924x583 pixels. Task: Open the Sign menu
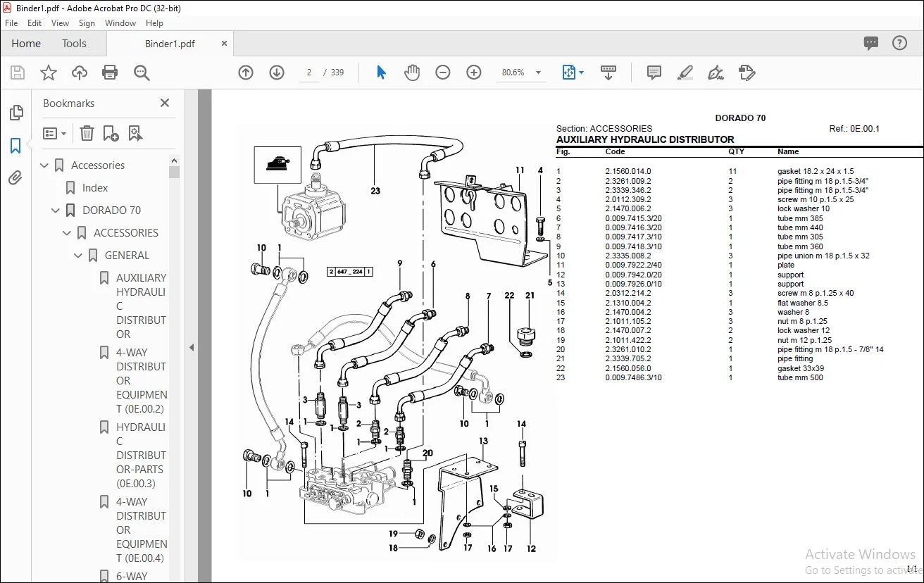[x=87, y=23]
